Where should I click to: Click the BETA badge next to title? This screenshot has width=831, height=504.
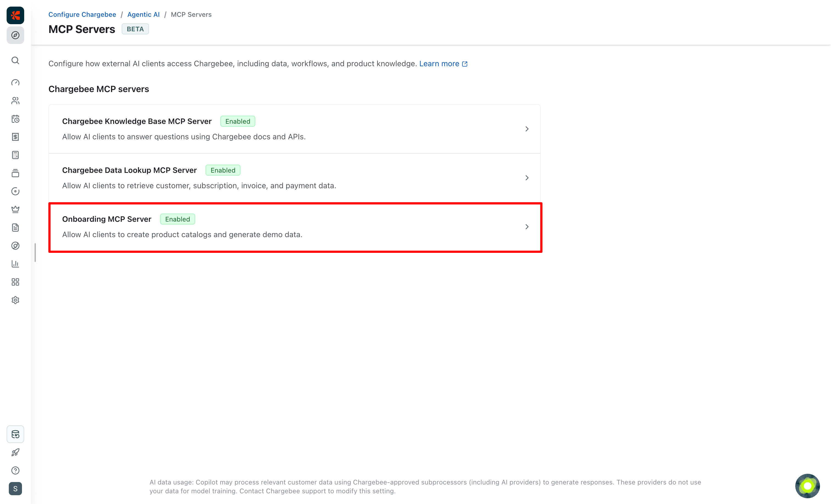pyautogui.click(x=135, y=29)
